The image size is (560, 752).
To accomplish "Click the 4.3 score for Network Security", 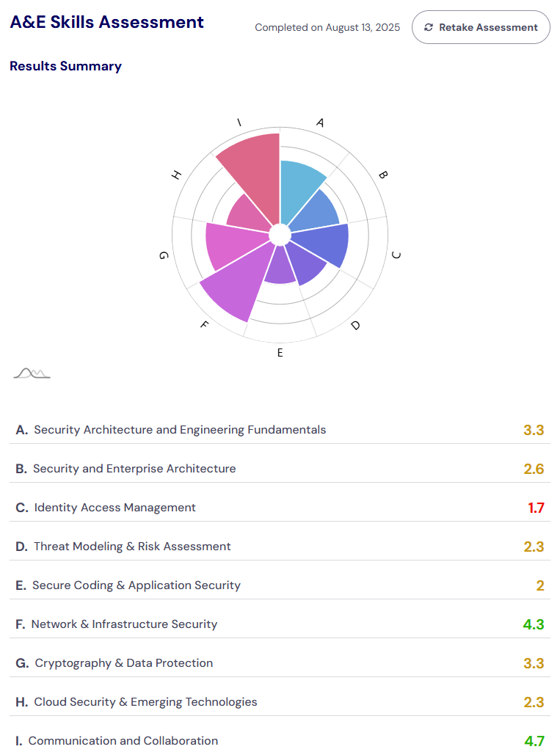I will tap(533, 625).
